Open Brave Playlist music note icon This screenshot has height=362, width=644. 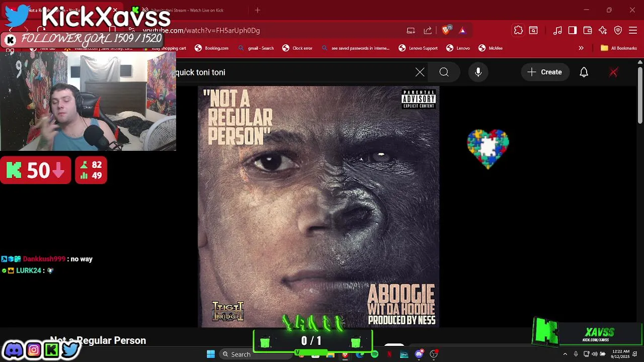tap(557, 30)
